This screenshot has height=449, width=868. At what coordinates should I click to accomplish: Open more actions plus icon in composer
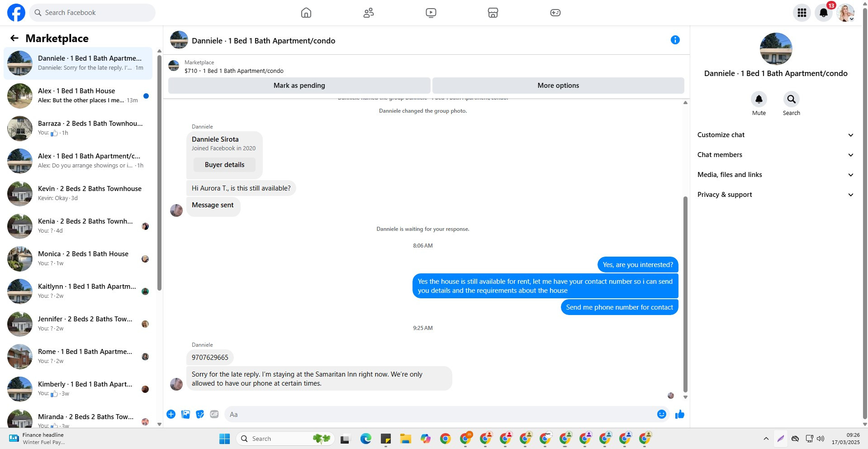tap(171, 414)
